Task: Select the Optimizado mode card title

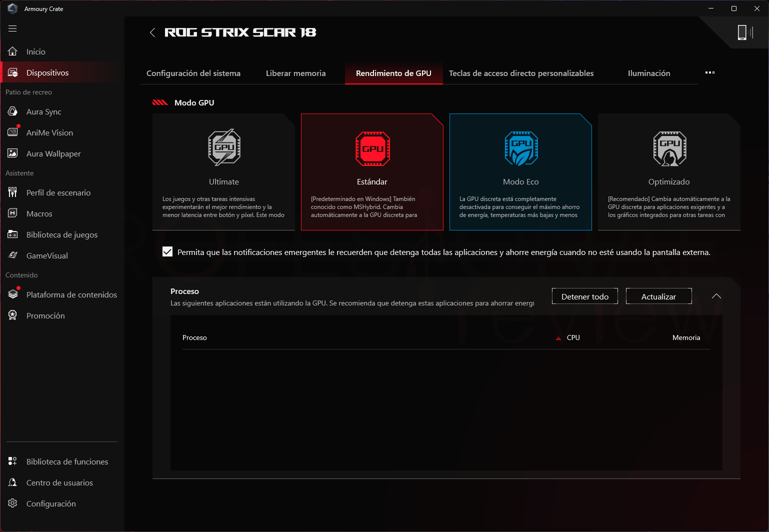Action: tap(669, 181)
